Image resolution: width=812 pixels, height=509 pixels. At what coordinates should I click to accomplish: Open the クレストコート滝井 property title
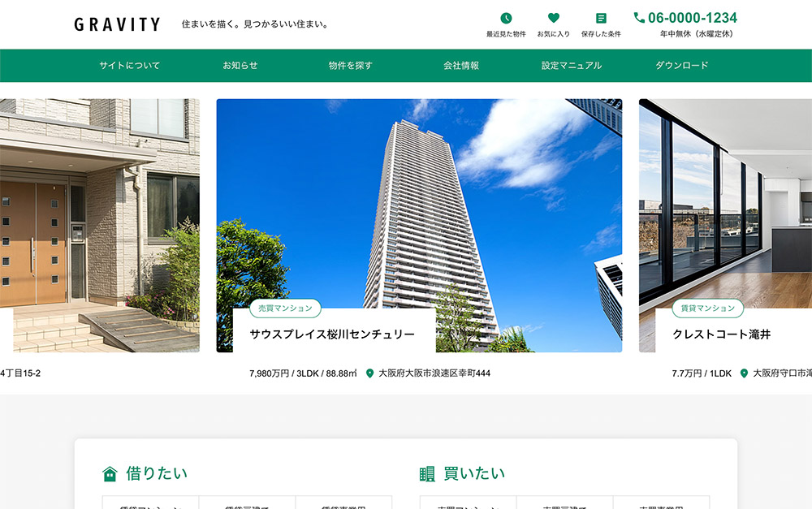[721, 334]
